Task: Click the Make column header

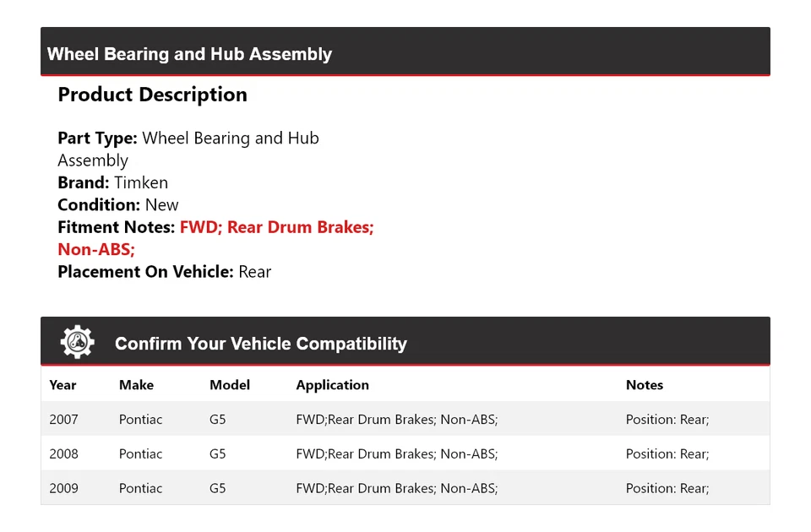Action: [136, 385]
